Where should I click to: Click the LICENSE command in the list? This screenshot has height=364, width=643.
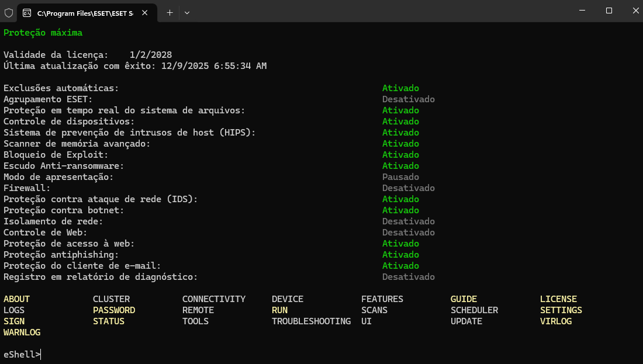[558, 299]
